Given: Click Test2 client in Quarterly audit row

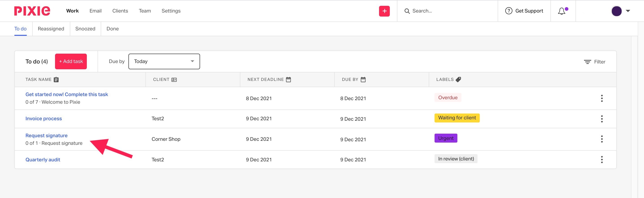Looking at the screenshot, I should 158,160.
